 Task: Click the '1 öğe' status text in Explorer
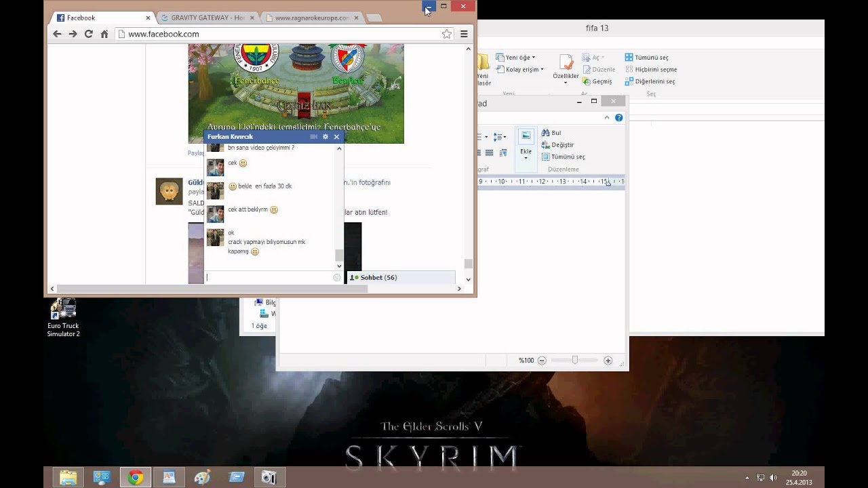pyautogui.click(x=259, y=326)
